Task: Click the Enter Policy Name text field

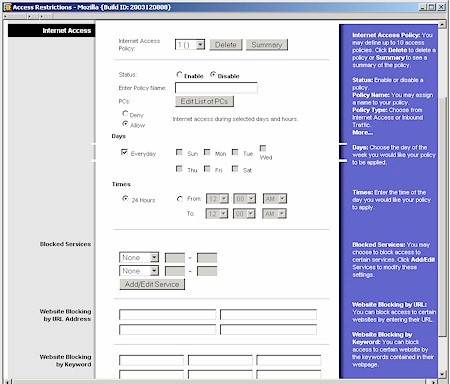Action: coord(216,88)
